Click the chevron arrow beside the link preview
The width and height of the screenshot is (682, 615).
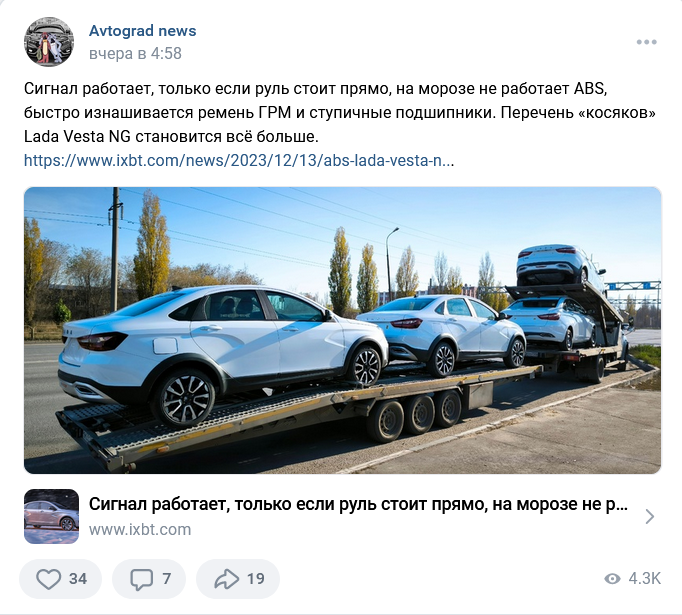point(649,516)
